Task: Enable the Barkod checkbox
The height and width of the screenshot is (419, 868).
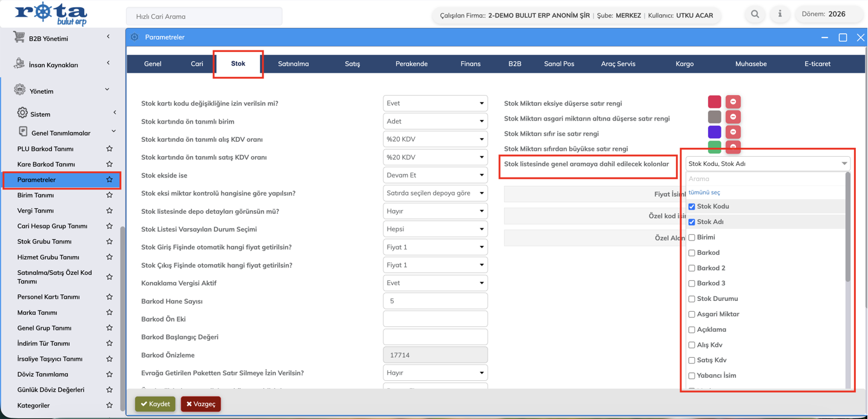Action: pos(692,253)
